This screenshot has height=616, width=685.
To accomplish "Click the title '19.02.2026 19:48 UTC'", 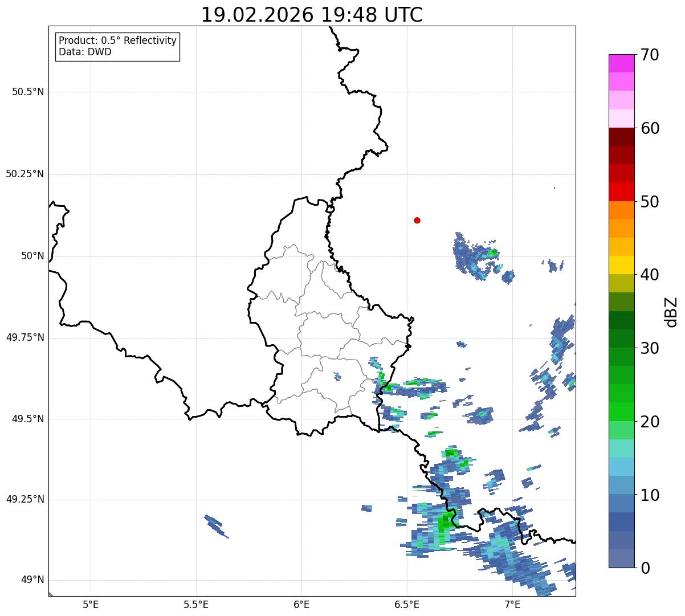I will click(x=312, y=15).
